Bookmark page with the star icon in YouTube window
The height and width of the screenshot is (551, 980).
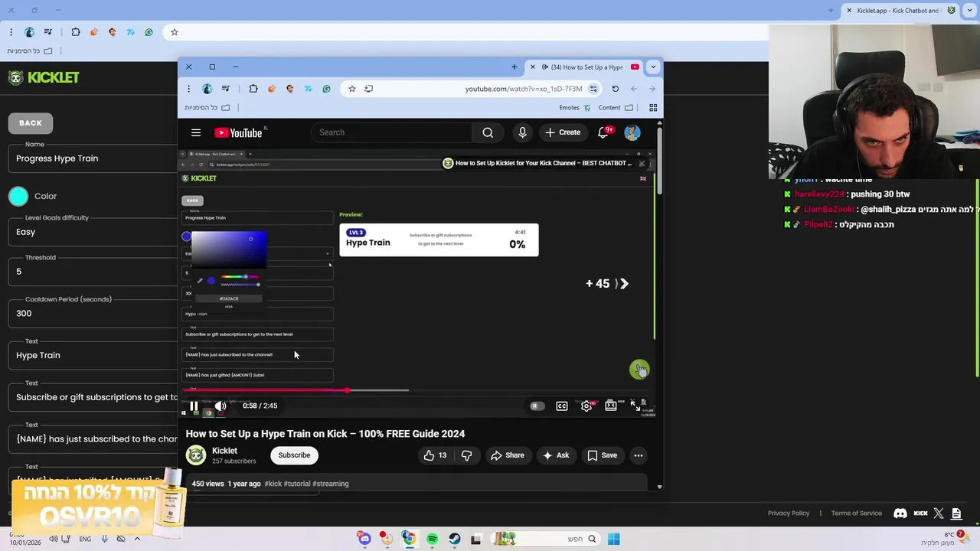tap(352, 89)
